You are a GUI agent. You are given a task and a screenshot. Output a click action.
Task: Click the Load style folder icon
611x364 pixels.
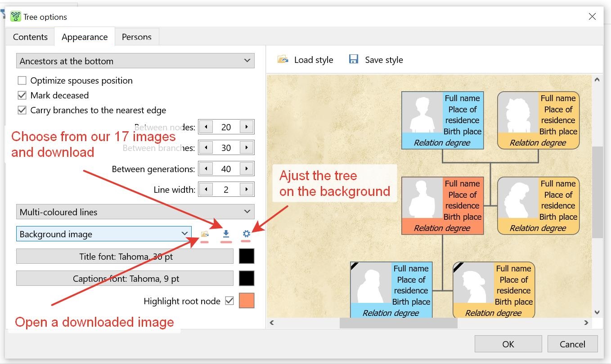coord(282,59)
